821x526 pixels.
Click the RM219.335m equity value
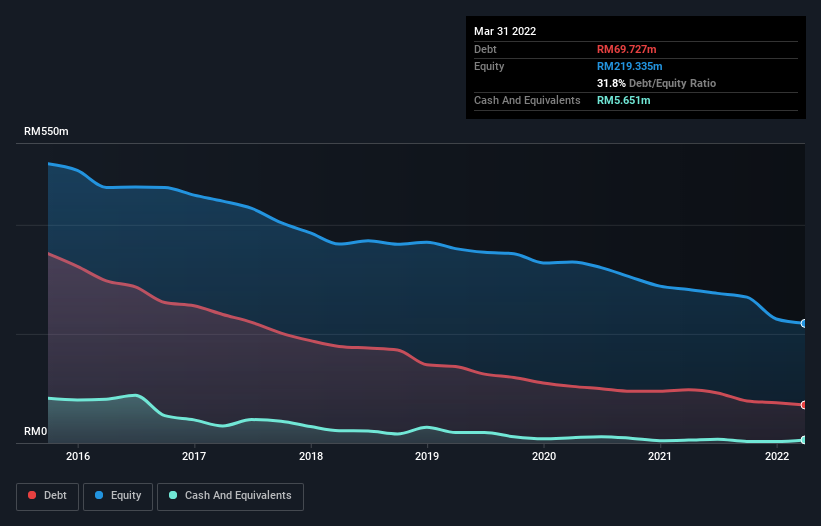[x=629, y=66]
